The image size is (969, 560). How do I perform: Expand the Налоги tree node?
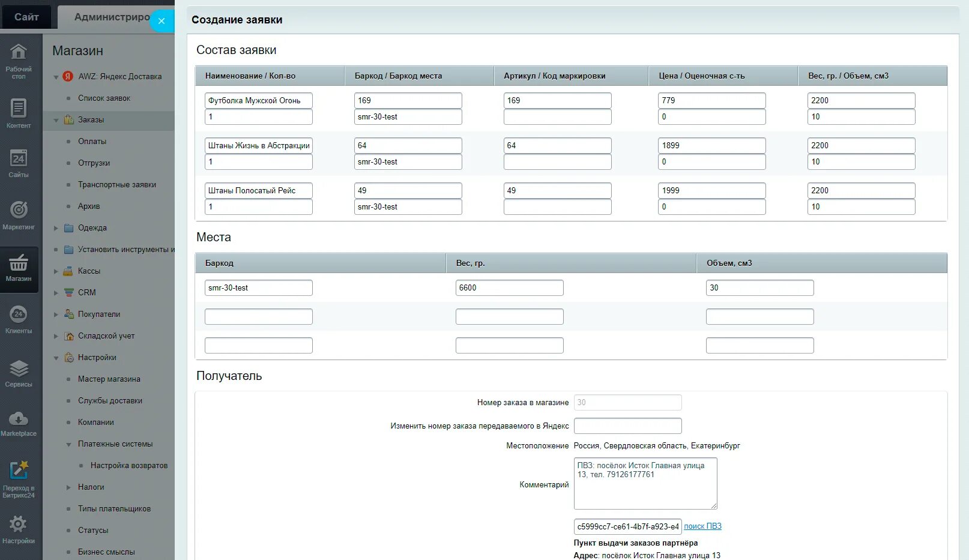coord(68,487)
